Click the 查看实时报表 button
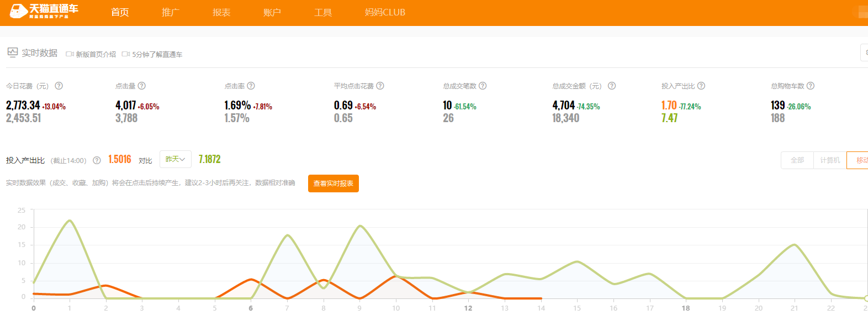 (x=334, y=183)
